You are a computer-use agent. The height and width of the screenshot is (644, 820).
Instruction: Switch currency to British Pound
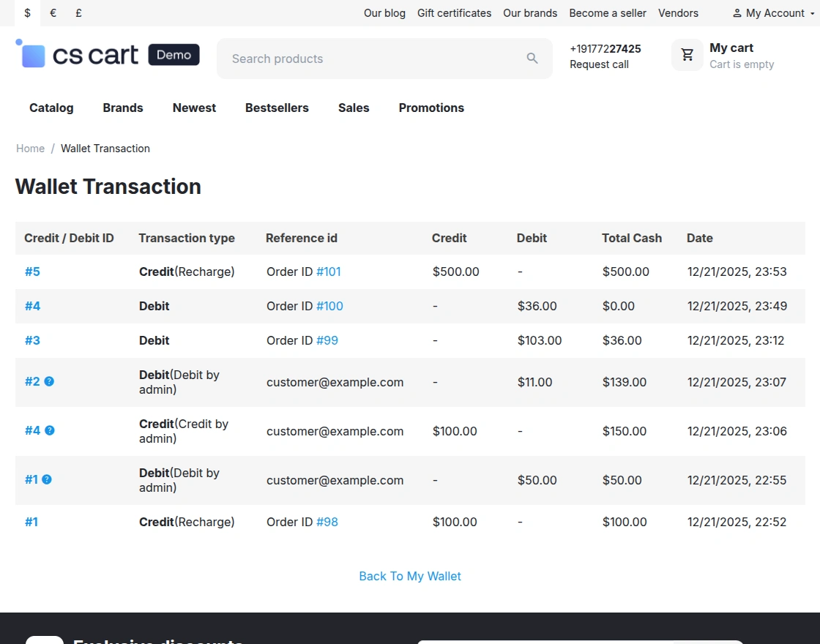coord(78,13)
